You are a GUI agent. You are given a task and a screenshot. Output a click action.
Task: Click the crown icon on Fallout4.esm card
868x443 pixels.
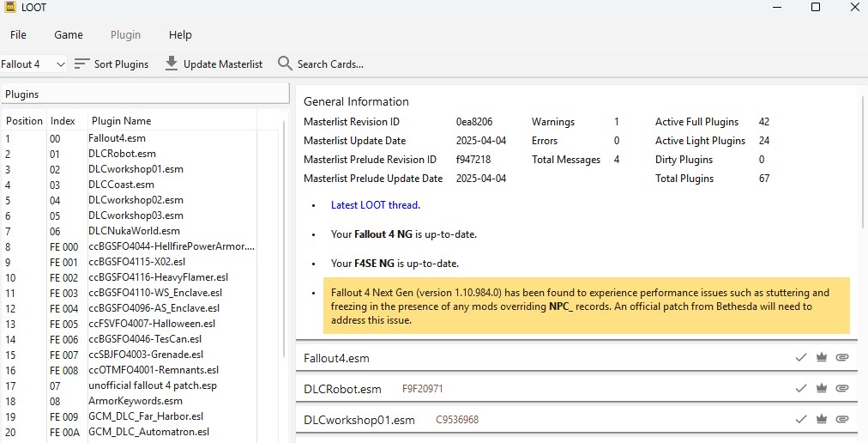tap(822, 358)
